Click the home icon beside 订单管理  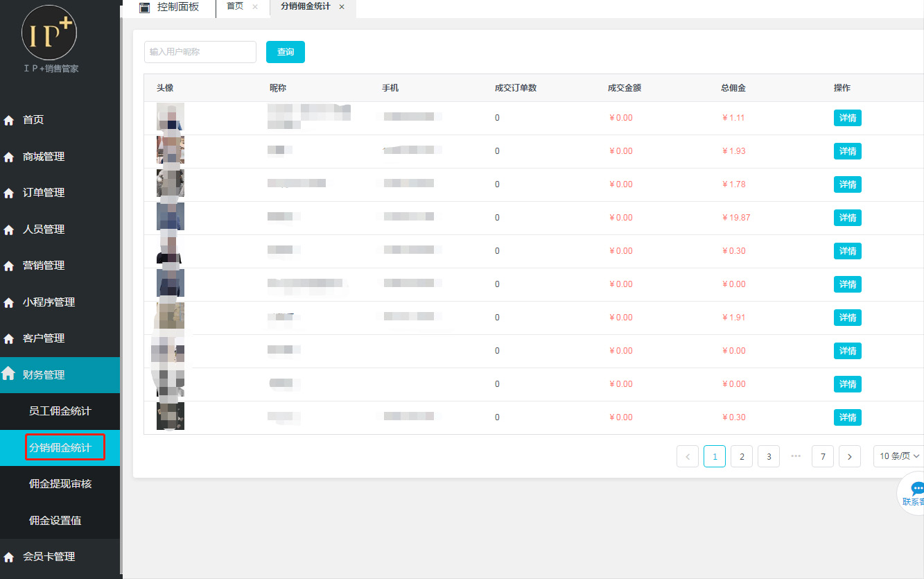point(9,193)
